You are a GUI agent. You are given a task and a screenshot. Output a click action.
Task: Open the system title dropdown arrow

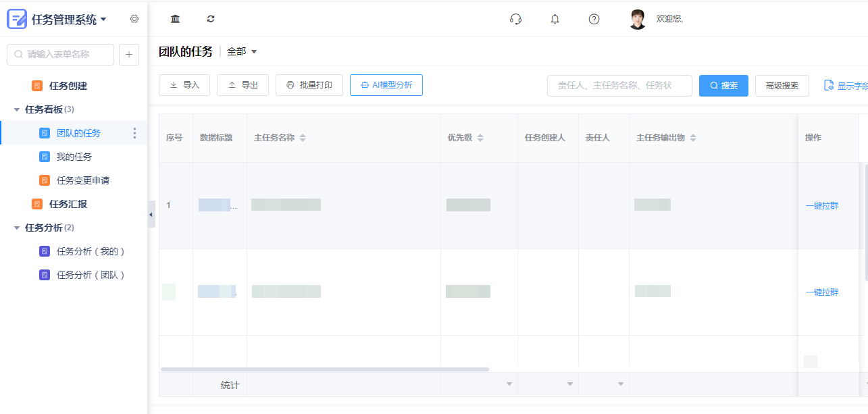(103, 20)
